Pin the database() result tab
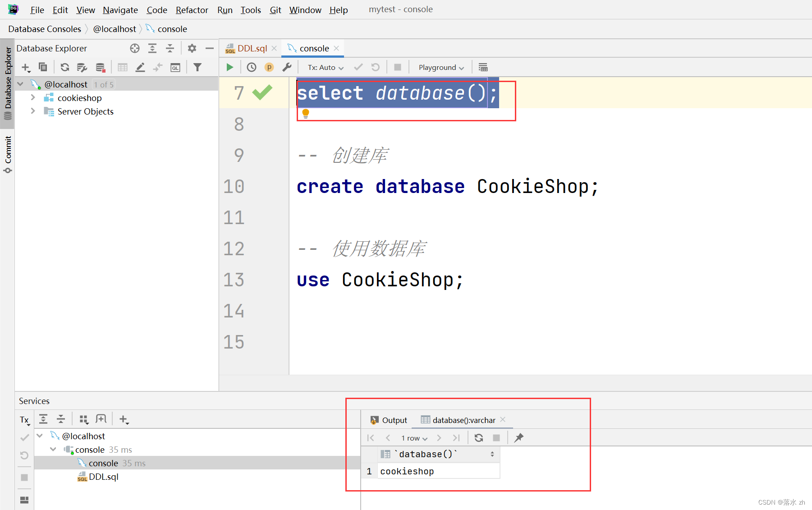The image size is (812, 510). pyautogui.click(x=519, y=438)
